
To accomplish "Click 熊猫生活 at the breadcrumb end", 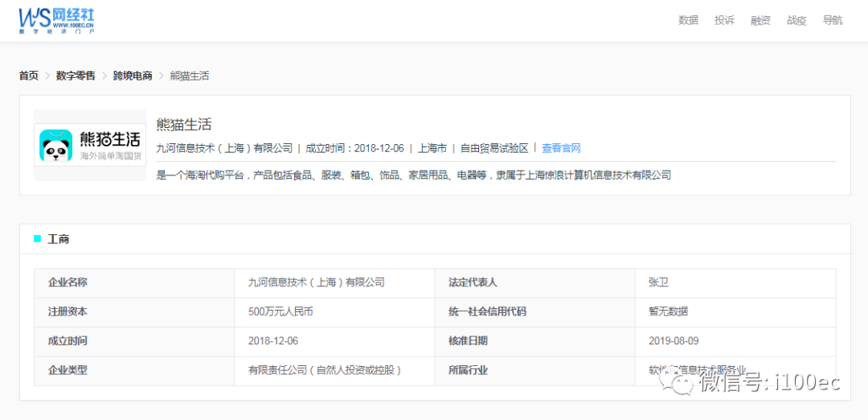I will (190, 76).
